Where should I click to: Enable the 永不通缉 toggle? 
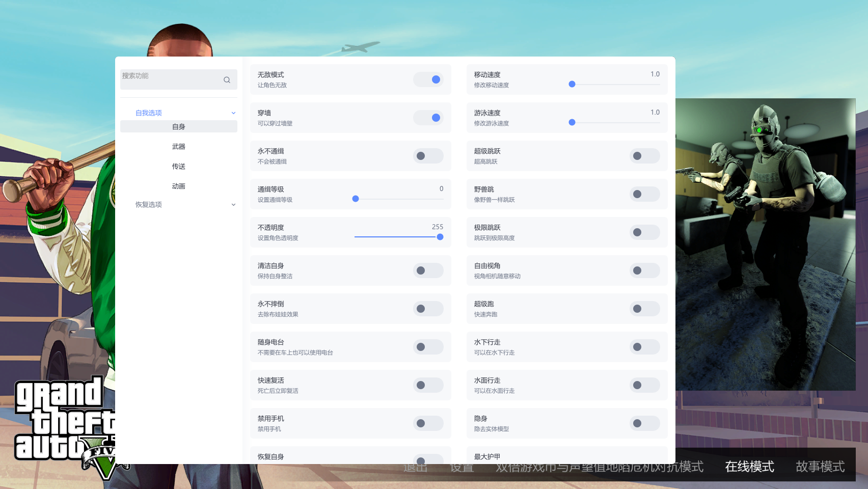(x=428, y=156)
